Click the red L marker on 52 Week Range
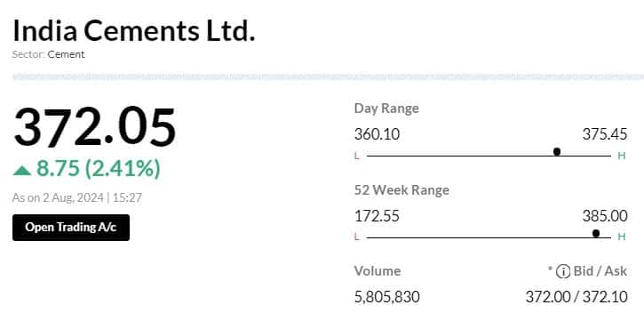Screen dimensions: 644x321 point(356,237)
